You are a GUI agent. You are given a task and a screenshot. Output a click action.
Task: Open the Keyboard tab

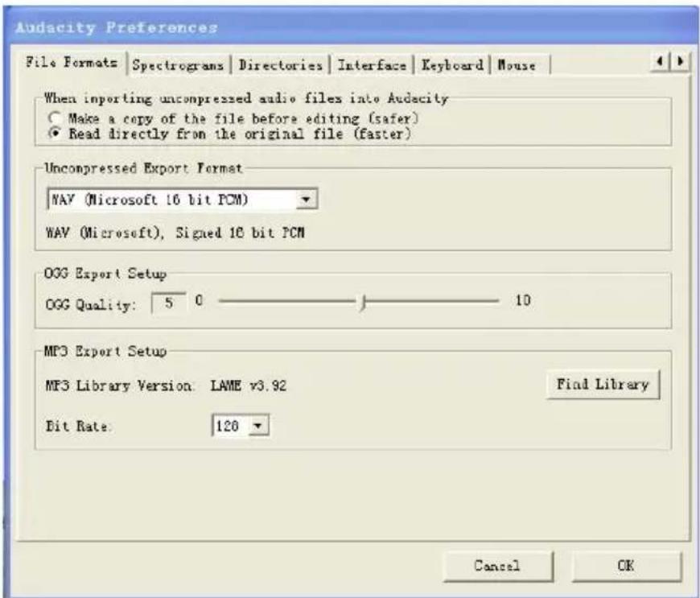pyautogui.click(x=452, y=65)
